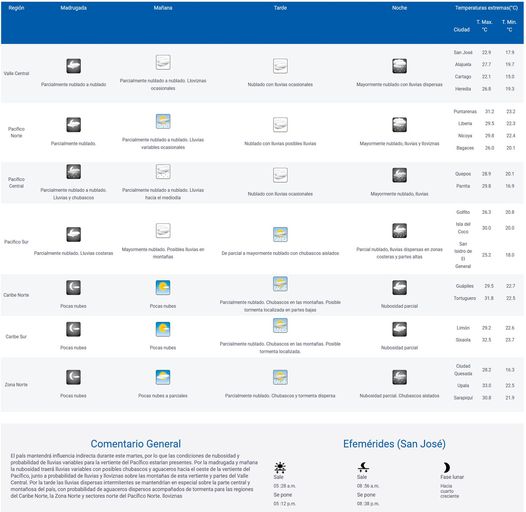Click Pacífico Norte Madrugada weather icon
526x512 pixels.
tap(73, 125)
